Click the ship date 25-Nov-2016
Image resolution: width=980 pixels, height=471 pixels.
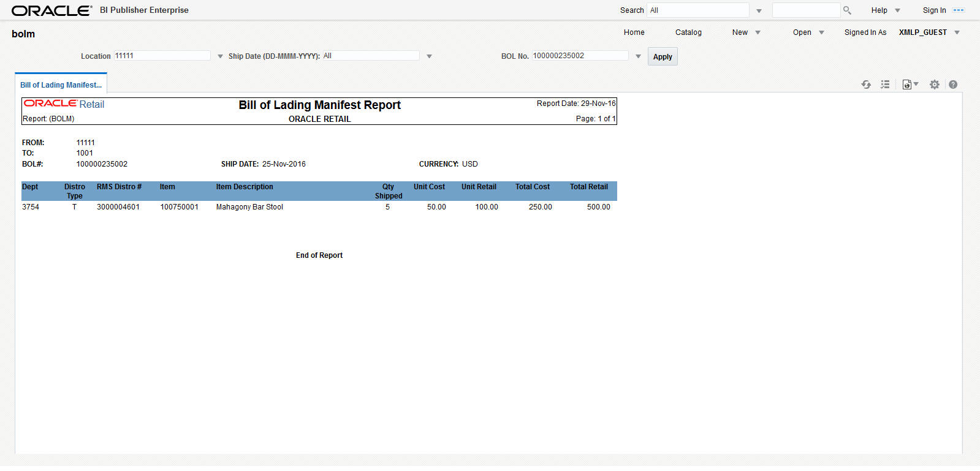(284, 164)
